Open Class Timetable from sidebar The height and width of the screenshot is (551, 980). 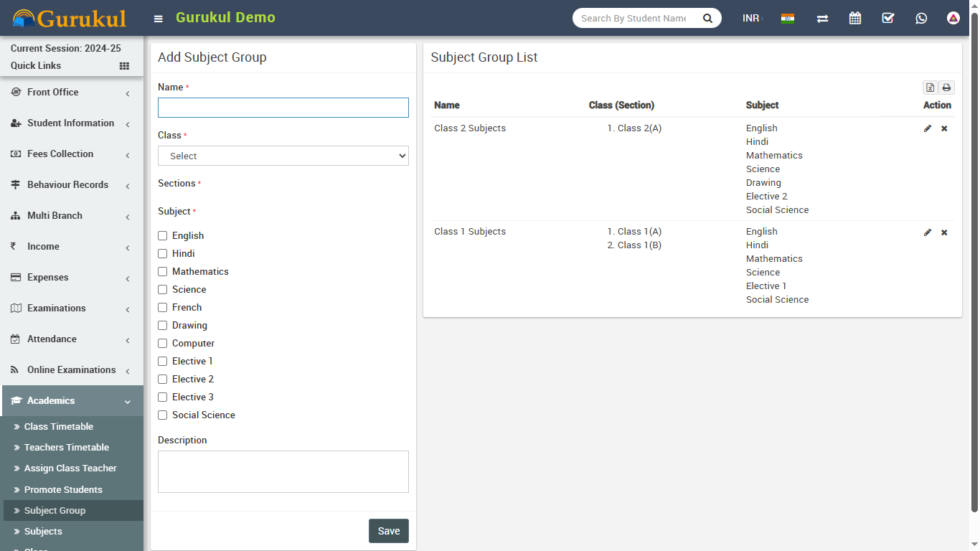[59, 427]
